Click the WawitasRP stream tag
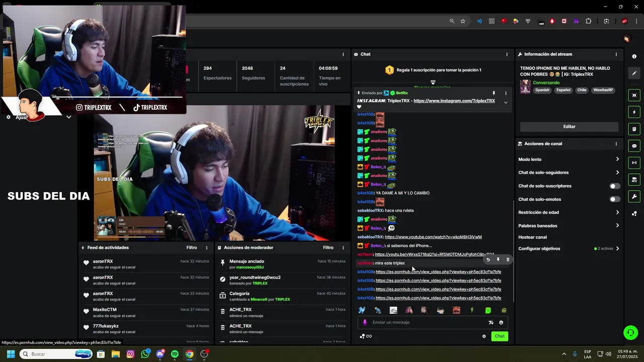The image size is (644, 362). [603, 90]
